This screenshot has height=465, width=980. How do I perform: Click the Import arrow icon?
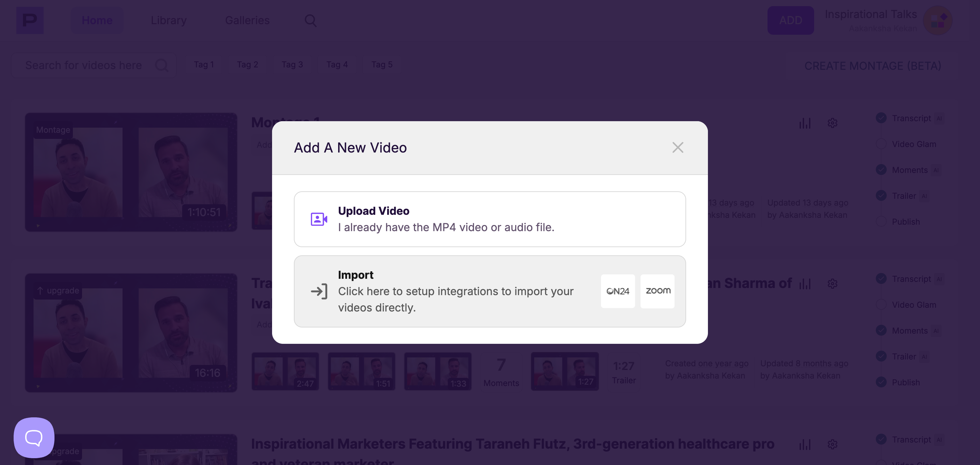tap(319, 291)
